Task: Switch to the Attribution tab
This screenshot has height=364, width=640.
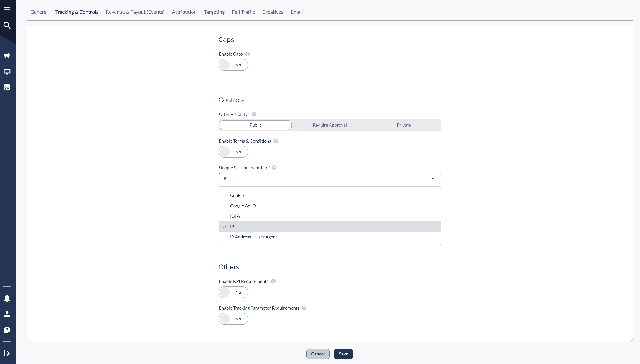Action: click(x=184, y=12)
